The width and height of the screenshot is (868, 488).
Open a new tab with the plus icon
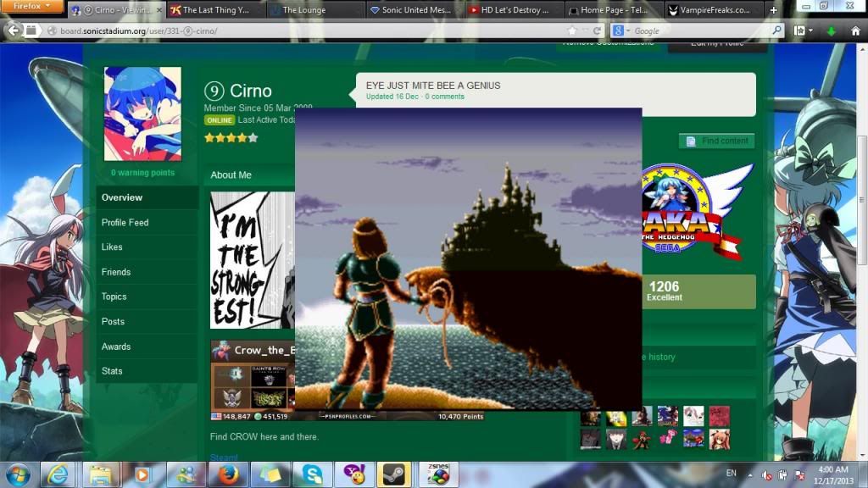(x=773, y=11)
